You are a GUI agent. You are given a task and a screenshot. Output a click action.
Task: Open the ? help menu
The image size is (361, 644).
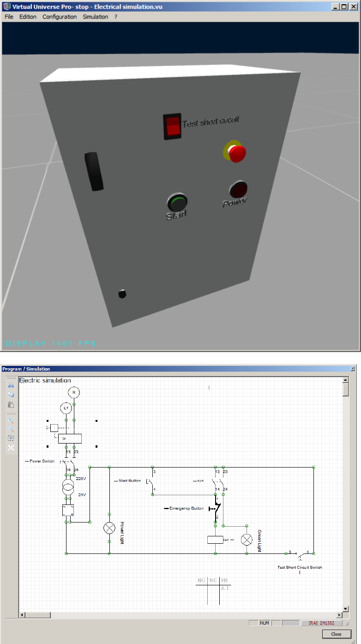116,17
